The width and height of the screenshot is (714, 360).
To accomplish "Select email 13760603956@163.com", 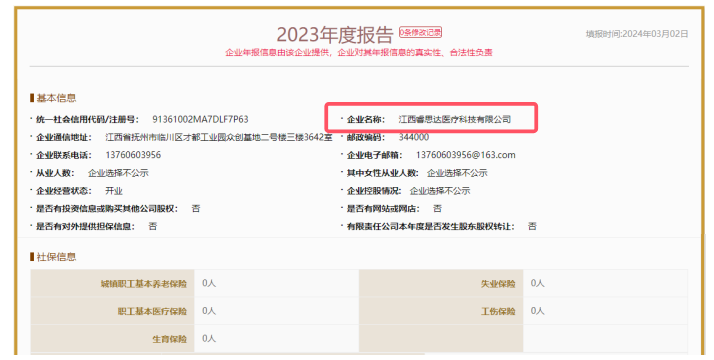I will coord(465,155).
